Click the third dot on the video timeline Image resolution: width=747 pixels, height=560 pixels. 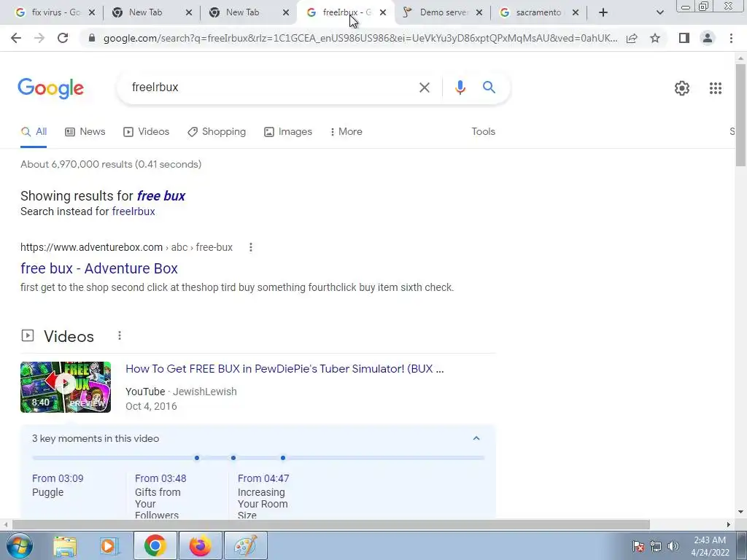(283, 458)
